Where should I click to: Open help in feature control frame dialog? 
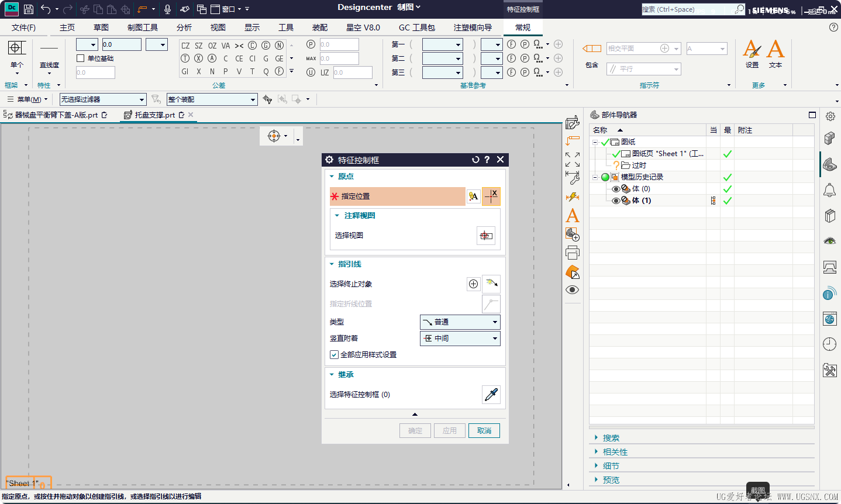487,160
